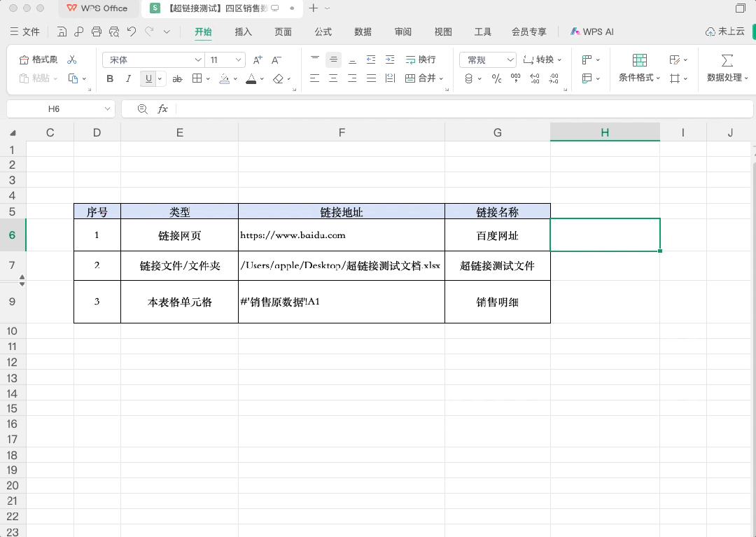
Task: Justify text alignment icon
Action: click(371, 78)
